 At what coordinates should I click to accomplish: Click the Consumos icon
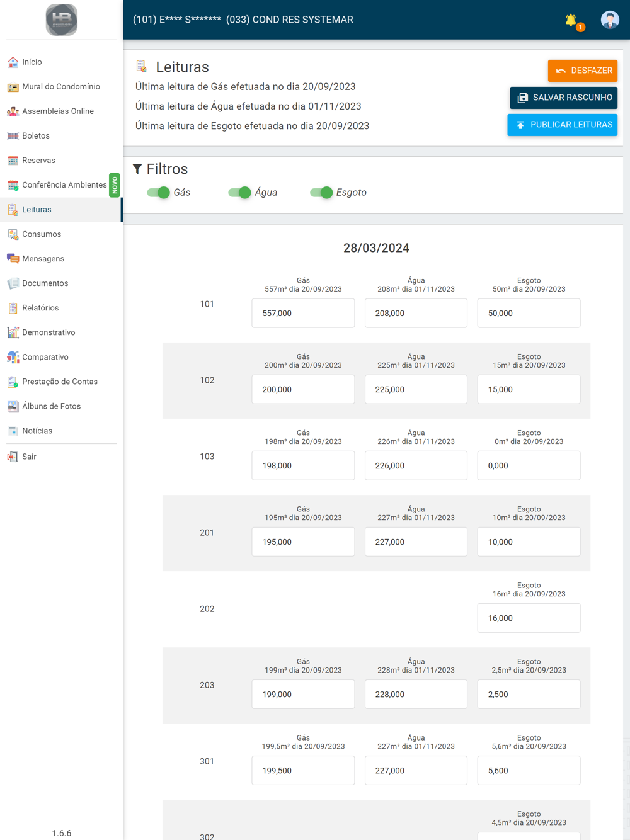pyautogui.click(x=13, y=234)
